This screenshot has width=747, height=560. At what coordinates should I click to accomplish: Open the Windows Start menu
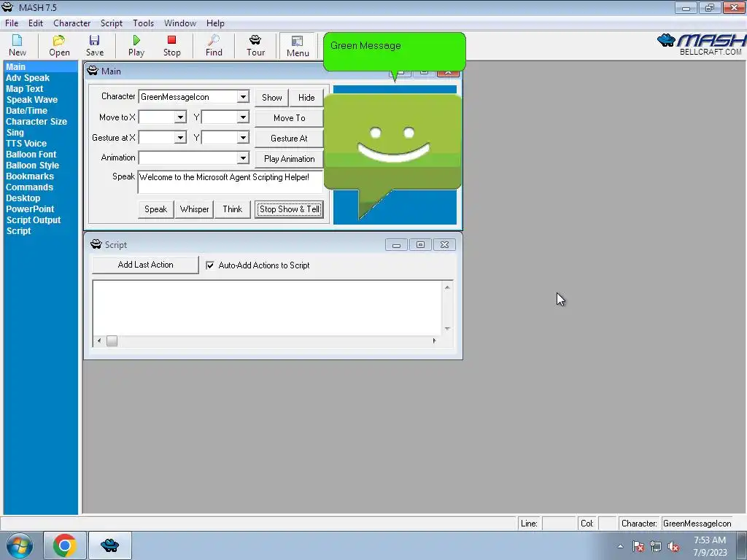click(20, 545)
